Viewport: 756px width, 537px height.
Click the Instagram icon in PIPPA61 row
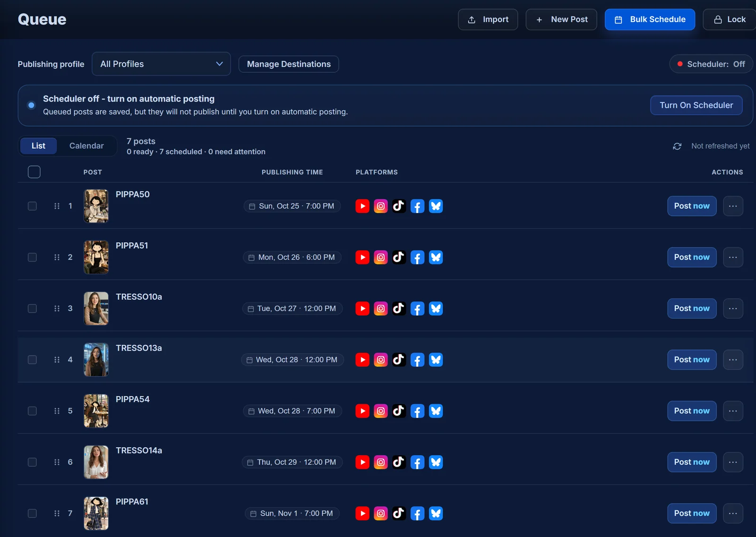pyautogui.click(x=381, y=513)
